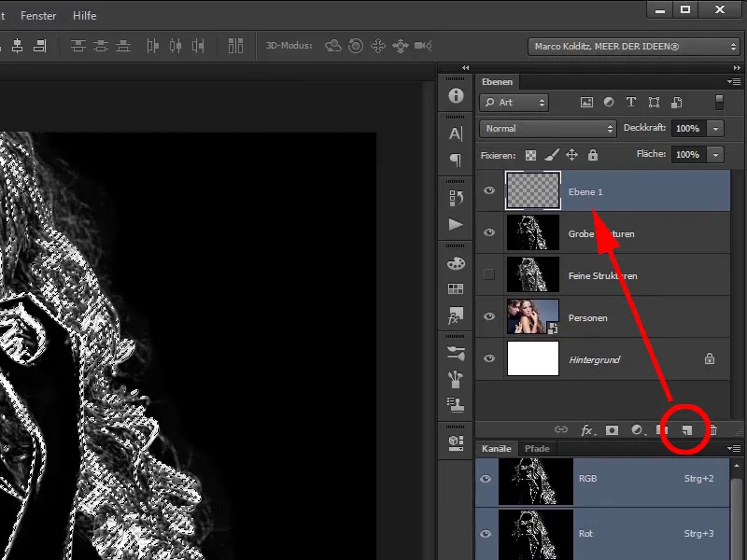747x560 pixels.
Task: Add a layer style with fx icon
Action: pos(587,430)
